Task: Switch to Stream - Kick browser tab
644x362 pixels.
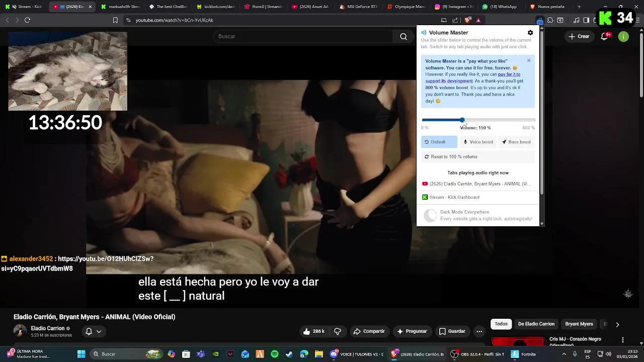Action: [x=24, y=7]
